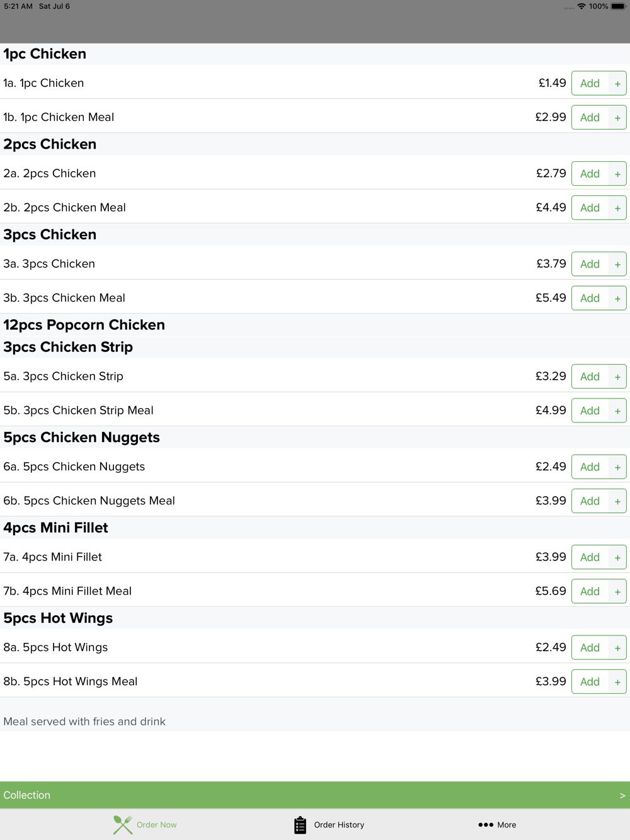Open the Order History clipboard icon

[x=300, y=825]
